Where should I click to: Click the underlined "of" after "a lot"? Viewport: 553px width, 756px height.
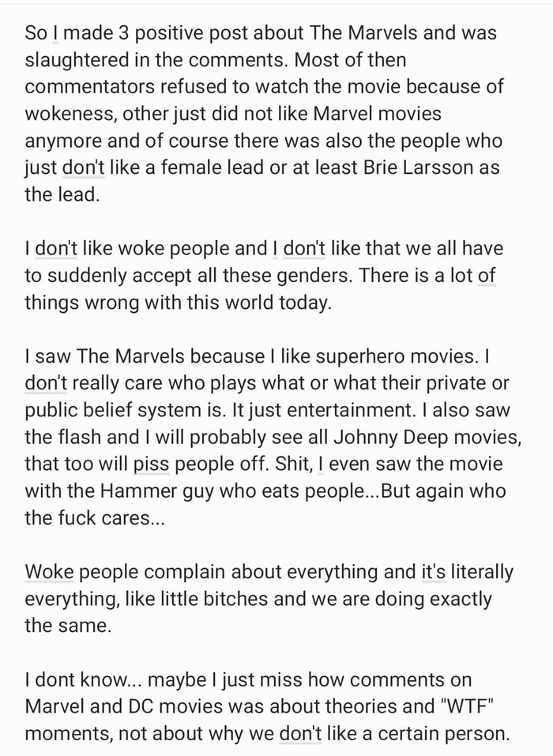click(487, 276)
